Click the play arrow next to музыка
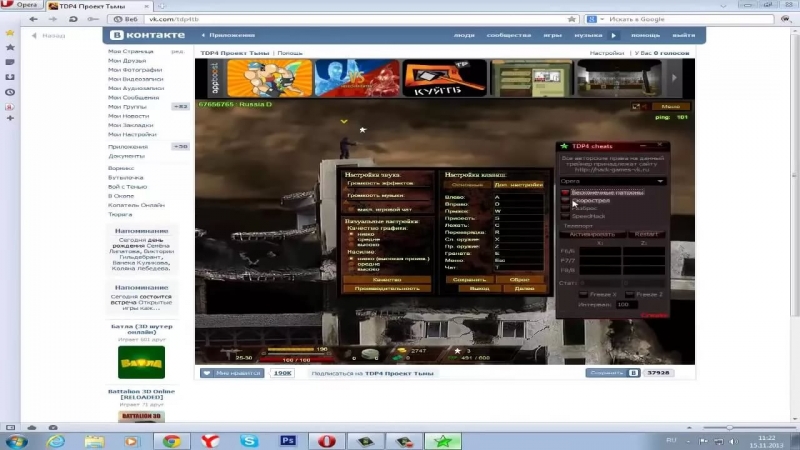Screen dimensions: 800x450 point(614,35)
